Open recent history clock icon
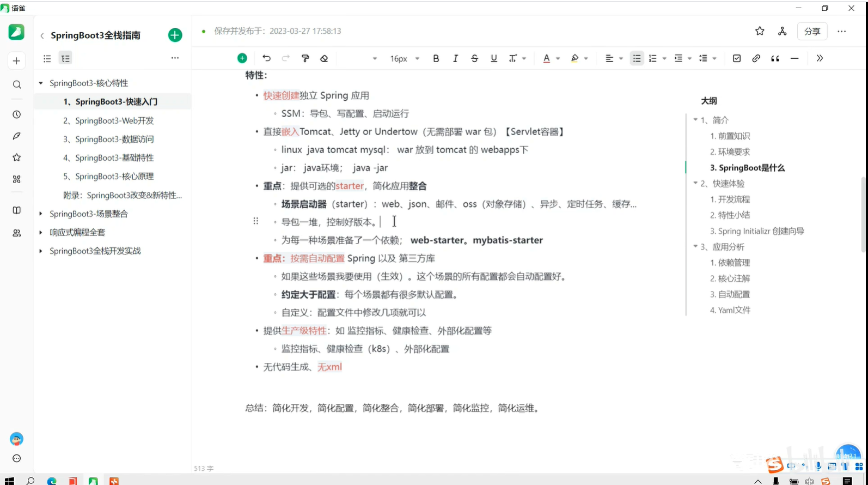The height and width of the screenshot is (485, 868). 17,114
